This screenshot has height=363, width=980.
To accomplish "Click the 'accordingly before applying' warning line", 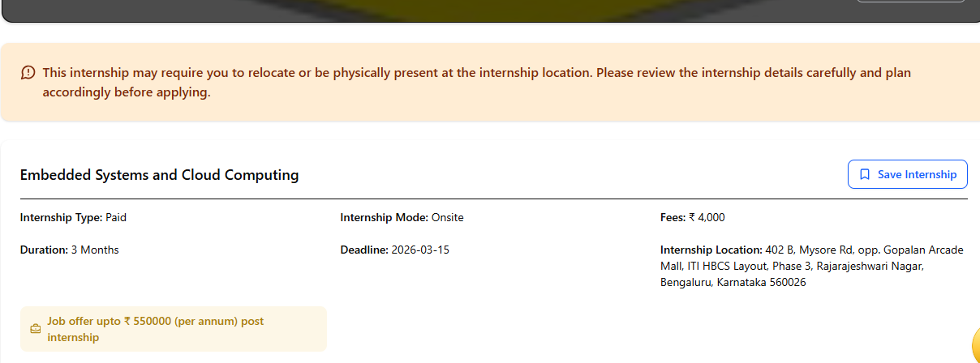I will [x=127, y=92].
